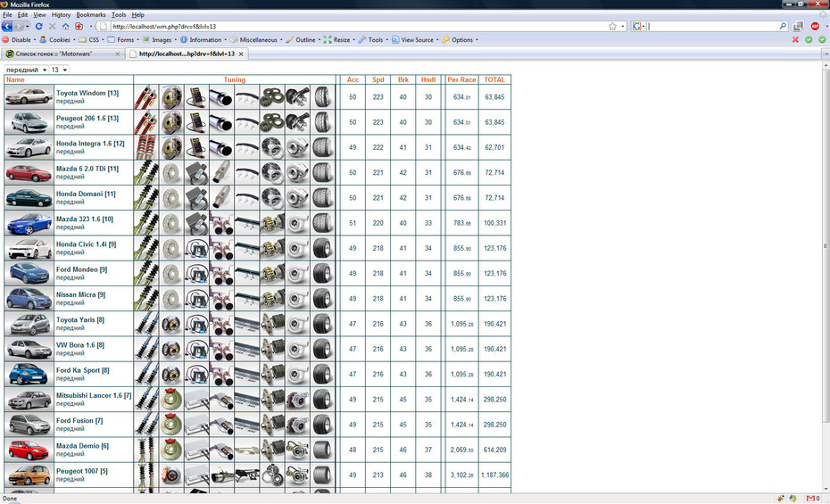This screenshot has width=830, height=504.
Task: Click the red Mazda 6 car thumbnail
Action: 29,172
